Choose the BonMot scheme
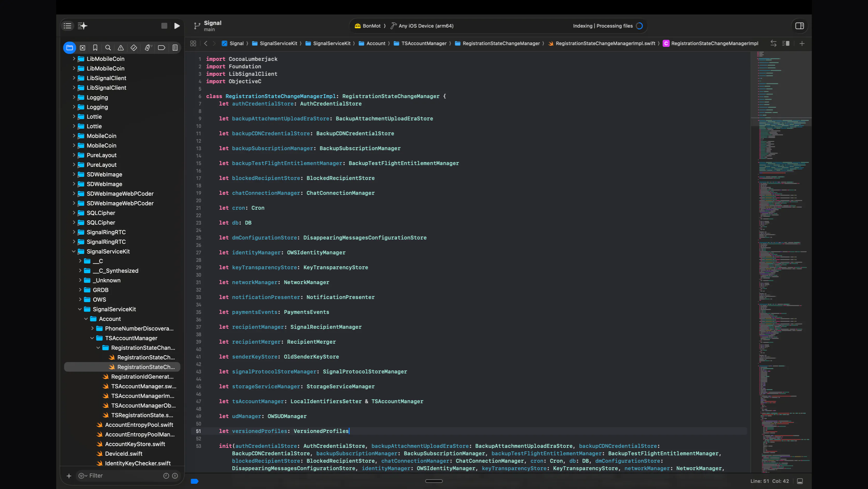Image resolution: width=868 pixels, height=489 pixels. [368, 26]
